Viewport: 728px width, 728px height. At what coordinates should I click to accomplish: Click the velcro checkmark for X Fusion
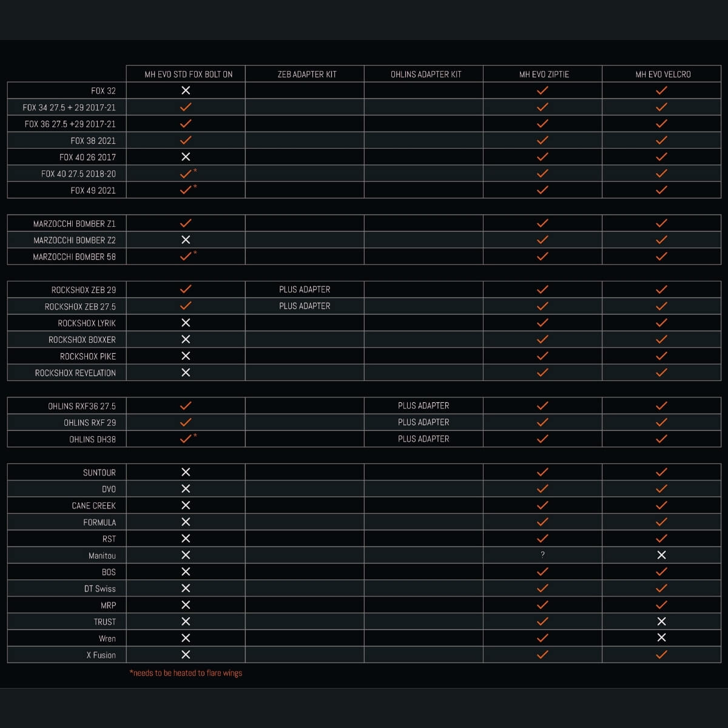pyautogui.click(x=661, y=655)
